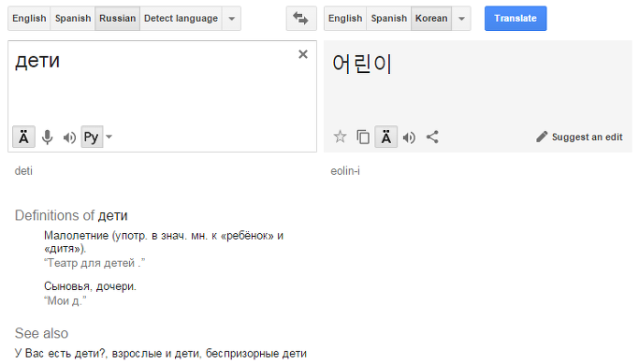The image size is (639, 364).
Task: Swap source and target languages
Action: 301,19
